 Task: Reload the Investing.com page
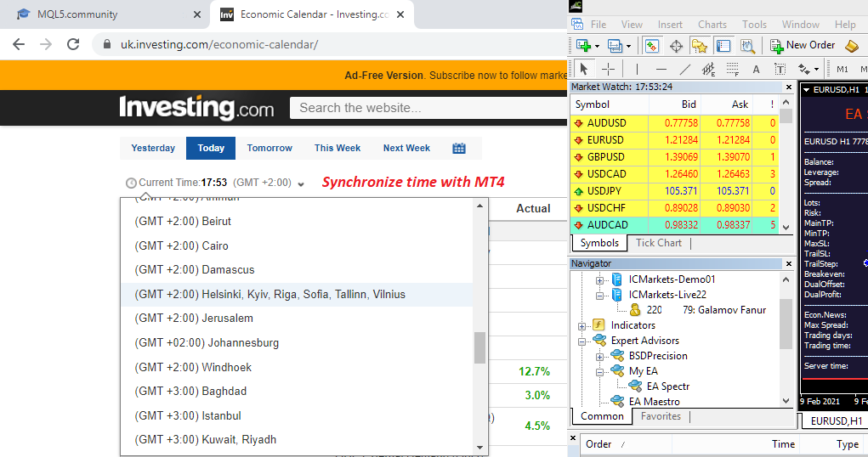click(73, 44)
